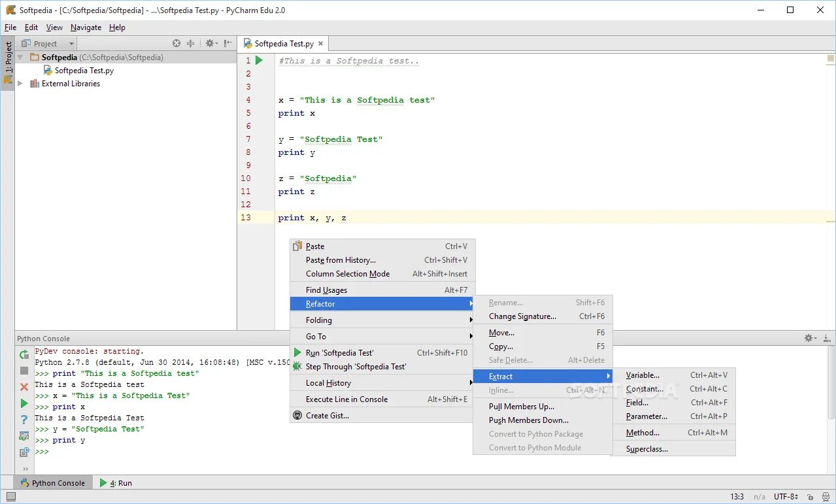The height and width of the screenshot is (504, 836).
Task: Hide the Project panel with the hide icon
Action: (227, 43)
